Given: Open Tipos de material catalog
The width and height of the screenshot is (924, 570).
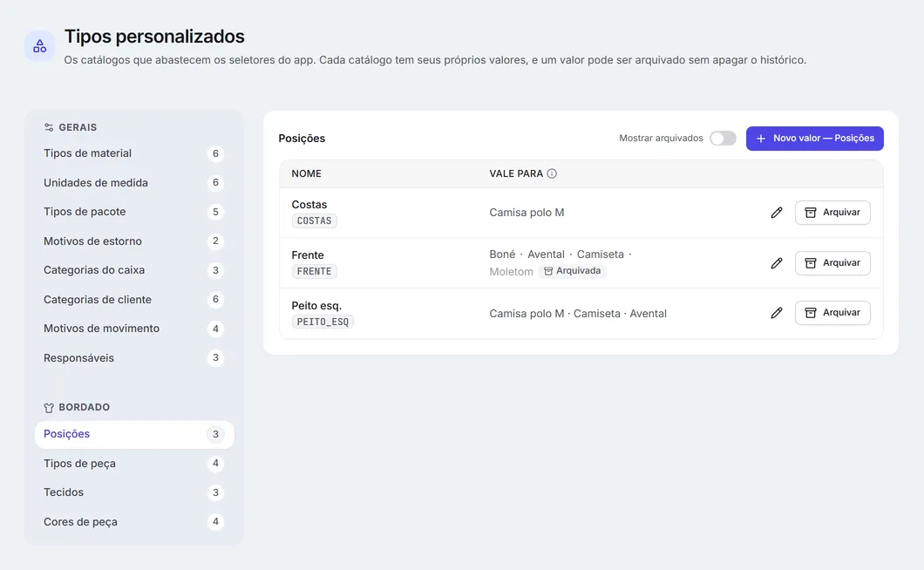Looking at the screenshot, I should coord(134,153).
